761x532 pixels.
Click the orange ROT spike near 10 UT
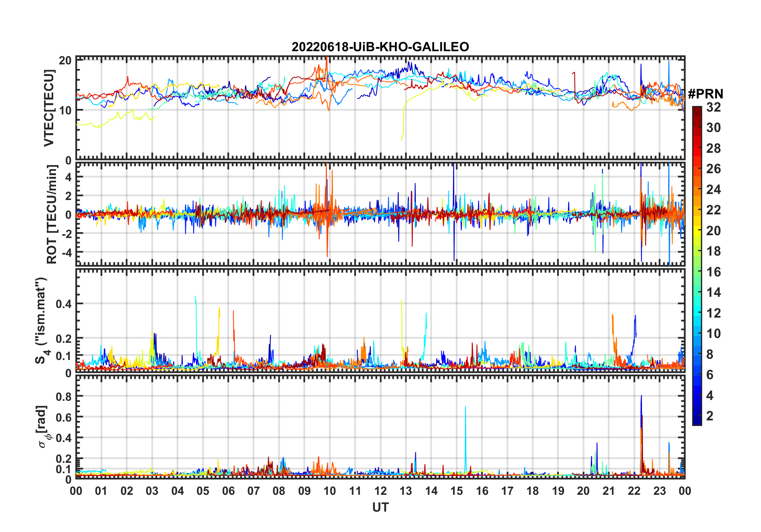[327, 210]
